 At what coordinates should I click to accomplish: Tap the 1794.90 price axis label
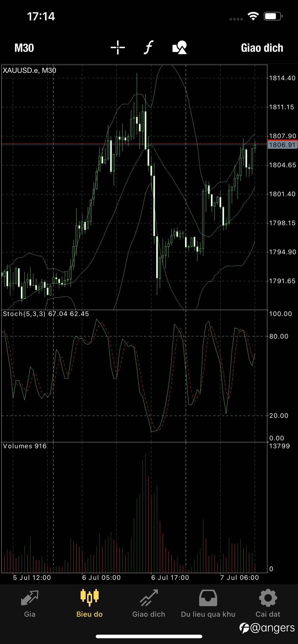pyautogui.click(x=282, y=252)
